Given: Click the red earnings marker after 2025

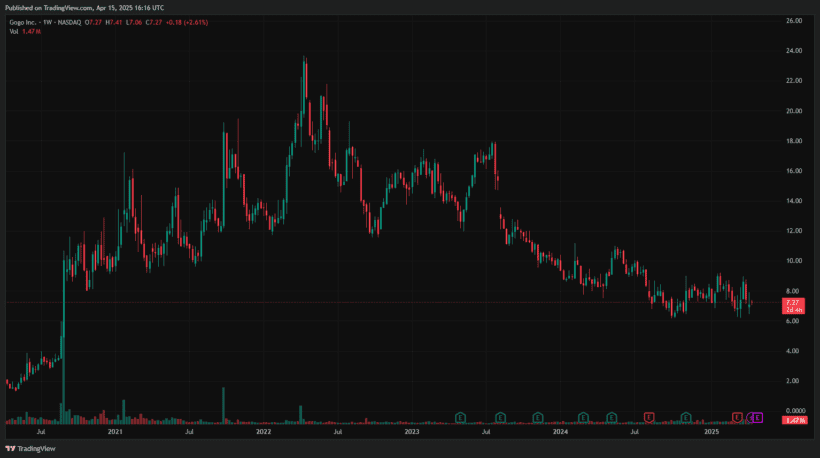Looking at the screenshot, I should pos(737,416).
